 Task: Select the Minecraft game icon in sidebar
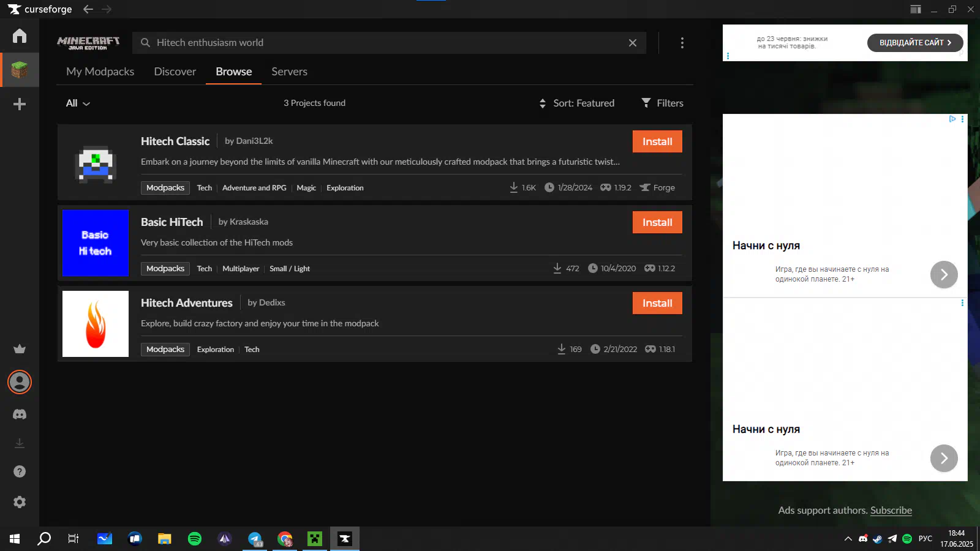click(x=20, y=70)
